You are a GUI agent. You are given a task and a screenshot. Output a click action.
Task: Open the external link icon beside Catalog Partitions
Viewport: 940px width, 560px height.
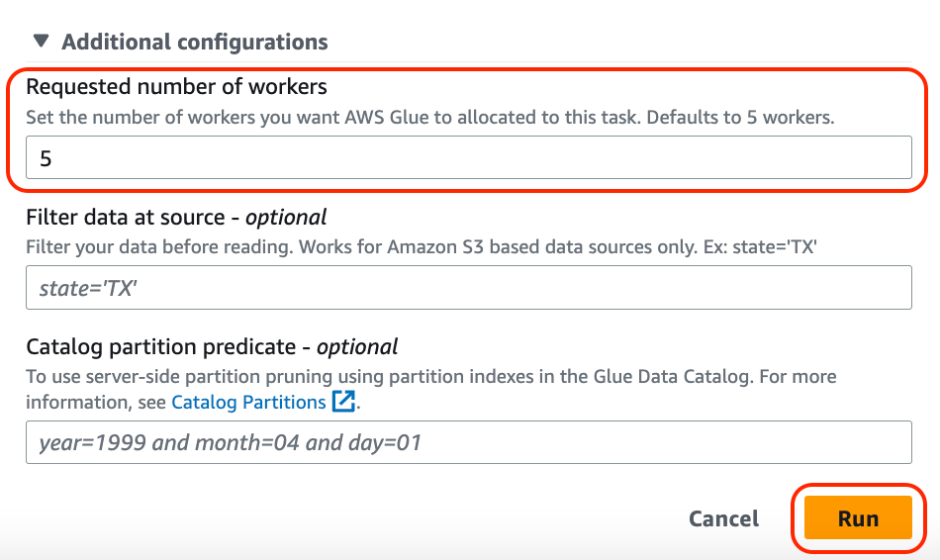pos(343,402)
